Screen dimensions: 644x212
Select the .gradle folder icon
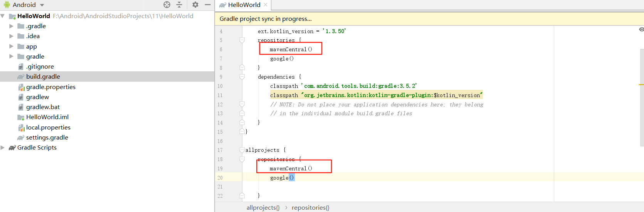tap(21, 26)
